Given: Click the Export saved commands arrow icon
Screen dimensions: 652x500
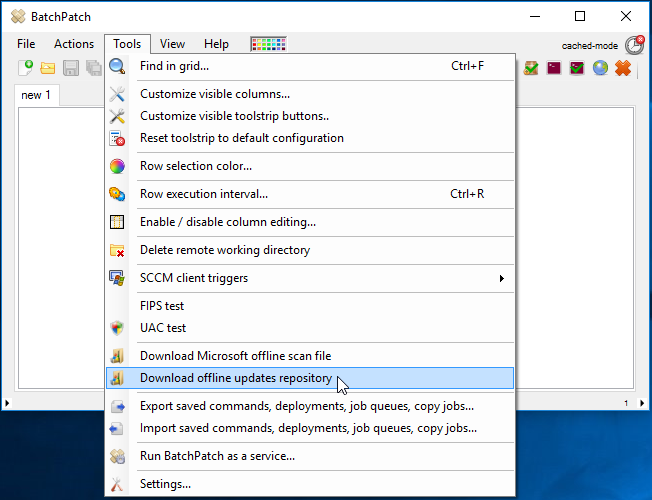Looking at the screenshot, I should point(117,406).
